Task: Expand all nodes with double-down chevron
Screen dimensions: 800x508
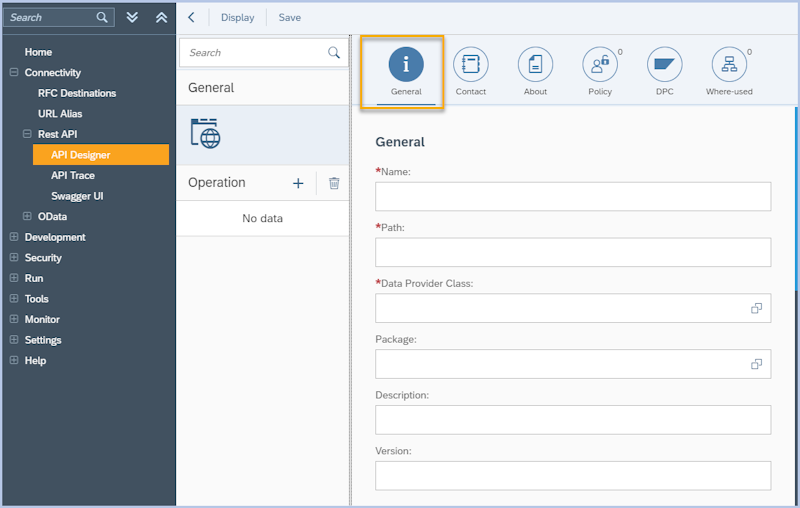Action: click(132, 17)
